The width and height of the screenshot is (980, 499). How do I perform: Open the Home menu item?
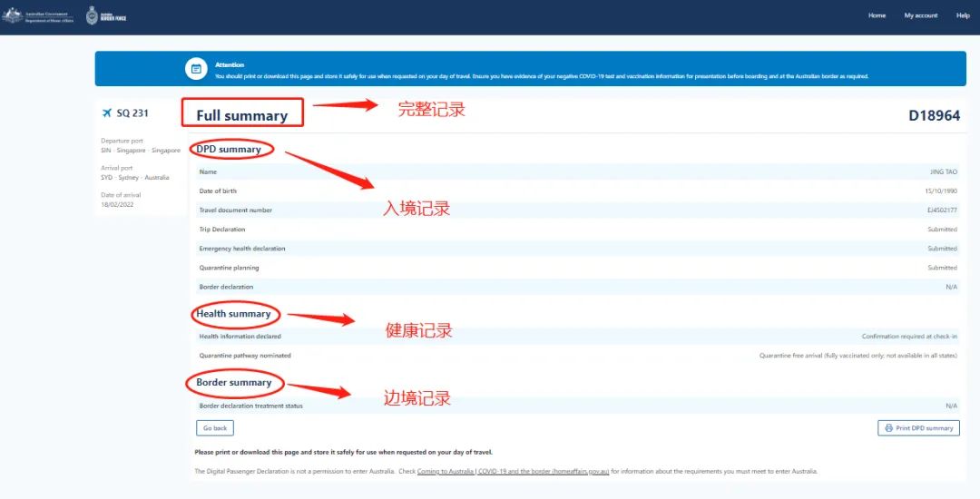point(877,15)
